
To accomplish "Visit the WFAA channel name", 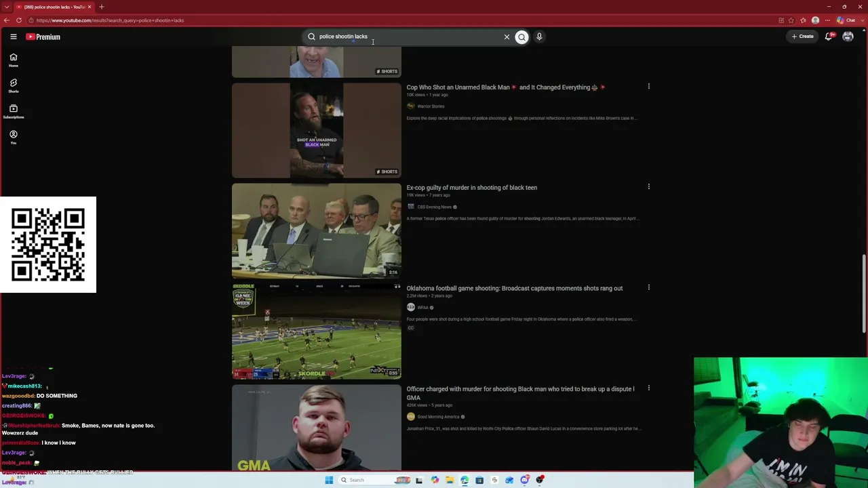I will pyautogui.click(x=422, y=308).
